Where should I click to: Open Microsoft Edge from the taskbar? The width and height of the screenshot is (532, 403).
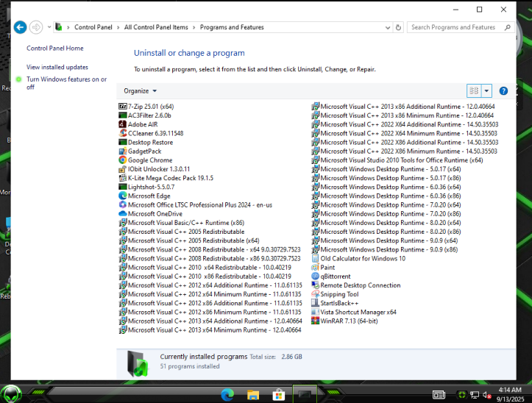(227, 395)
